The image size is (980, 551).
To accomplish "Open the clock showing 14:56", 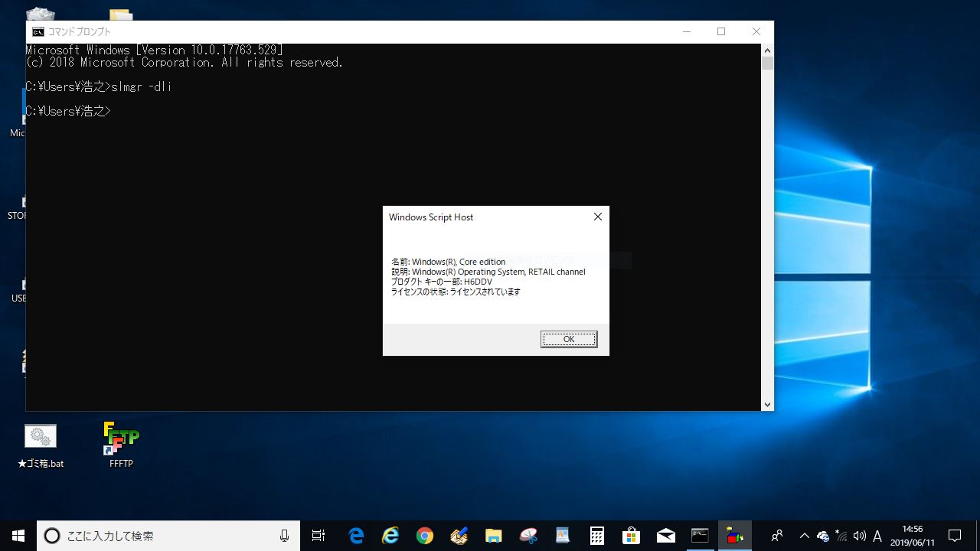I will [x=913, y=536].
